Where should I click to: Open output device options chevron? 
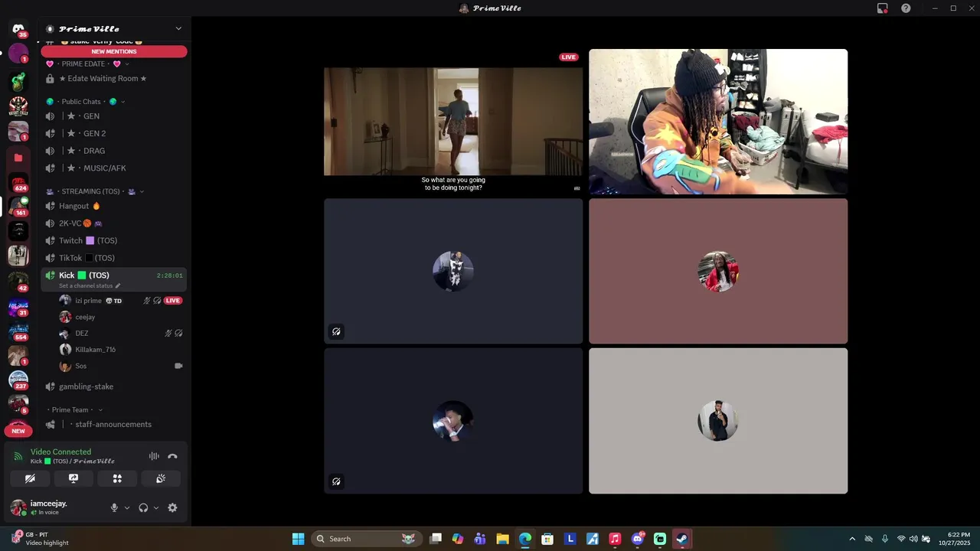[x=156, y=507]
